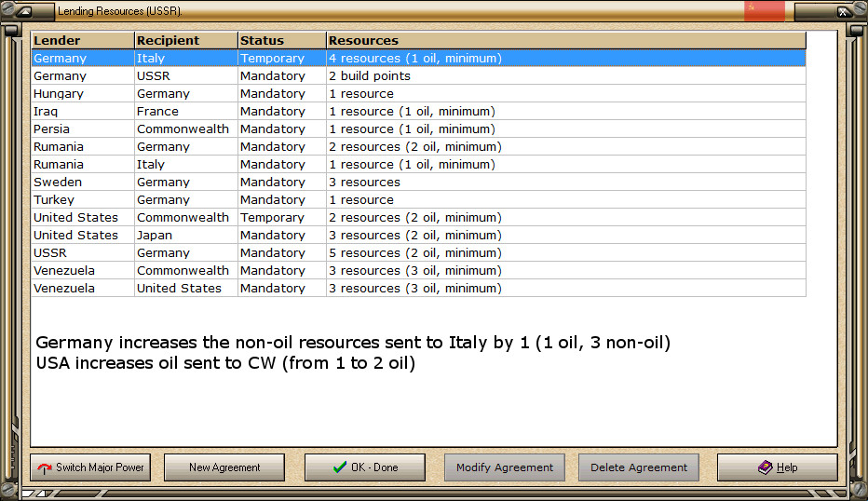Close the Lending Resources window
Image resolution: width=868 pixels, height=501 pixels.
(843, 11)
